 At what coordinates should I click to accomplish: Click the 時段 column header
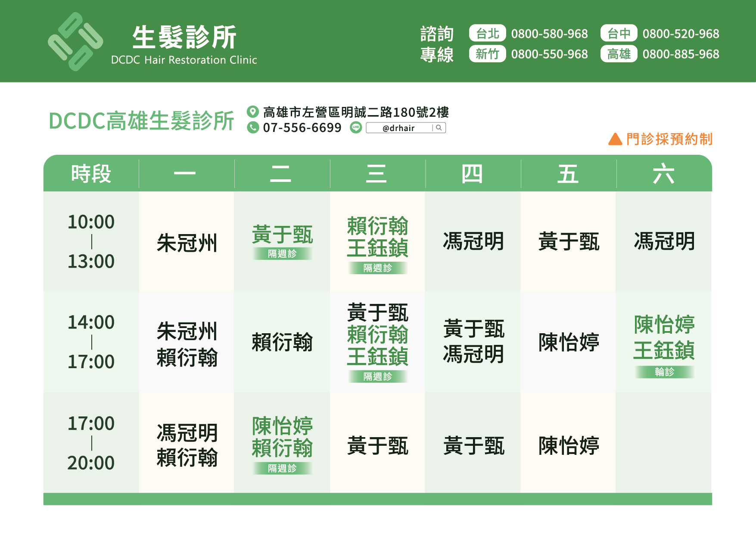(91, 174)
